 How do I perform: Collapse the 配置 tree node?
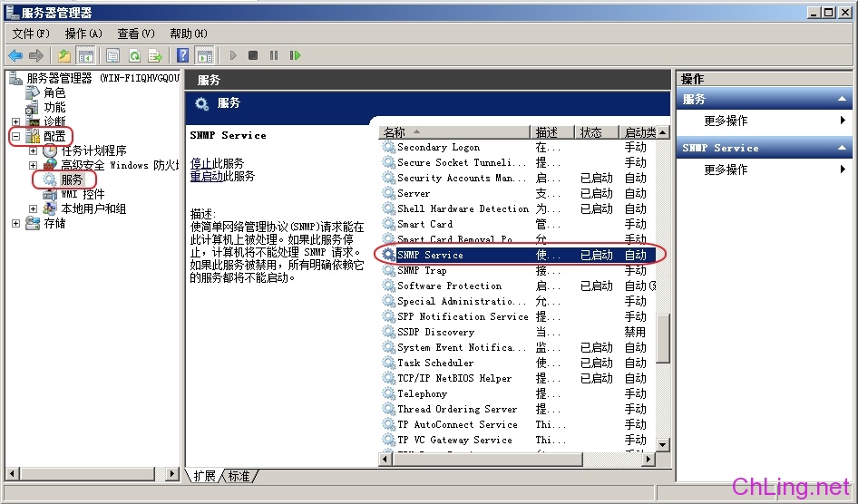click(15, 136)
